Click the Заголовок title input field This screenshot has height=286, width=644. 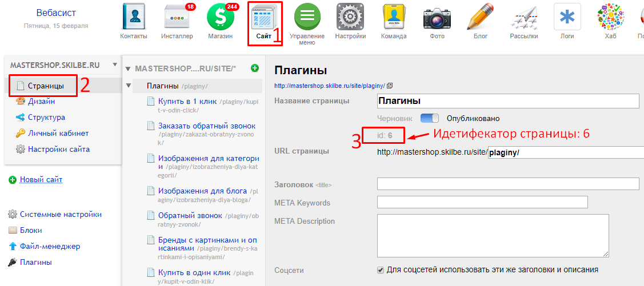pos(508,184)
